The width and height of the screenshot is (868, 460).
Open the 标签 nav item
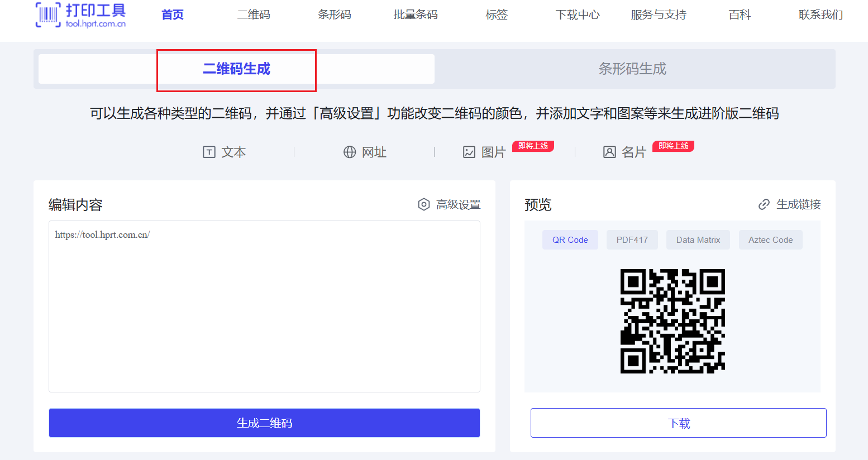497,15
